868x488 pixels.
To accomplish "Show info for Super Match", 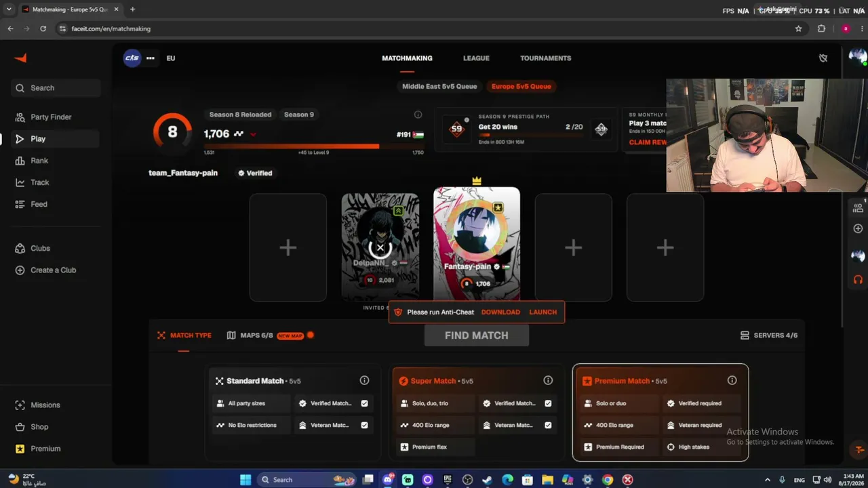I will (548, 381).
